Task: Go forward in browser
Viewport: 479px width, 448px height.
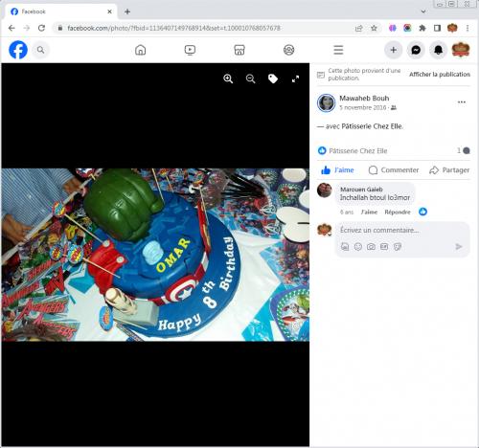Action: tap(27, 28)
